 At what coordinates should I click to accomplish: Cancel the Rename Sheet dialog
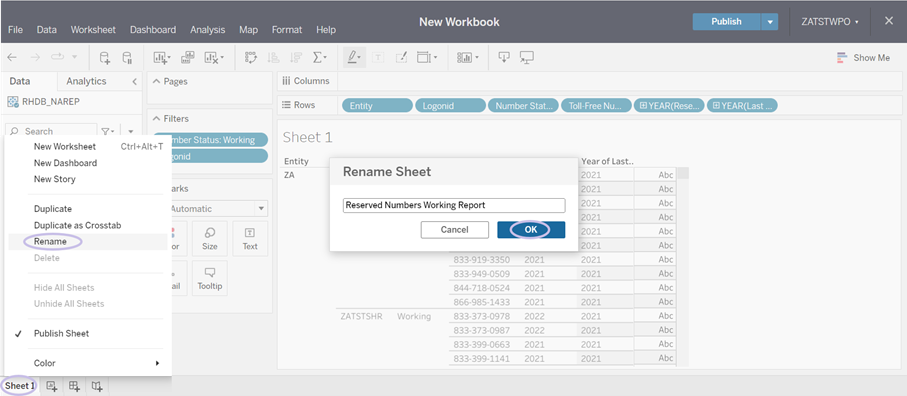[x=455, y=230]
